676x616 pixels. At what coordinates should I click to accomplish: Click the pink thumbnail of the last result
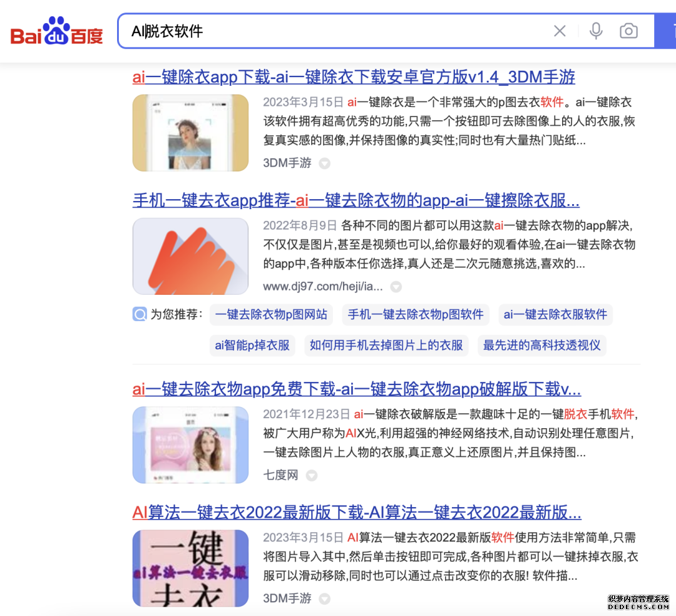[190, 568]
